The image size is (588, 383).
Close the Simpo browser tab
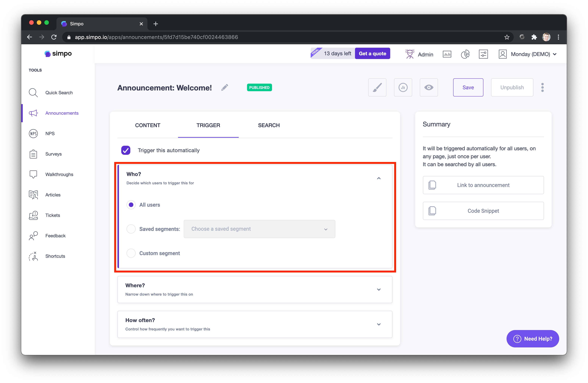[x=141, y=24]
